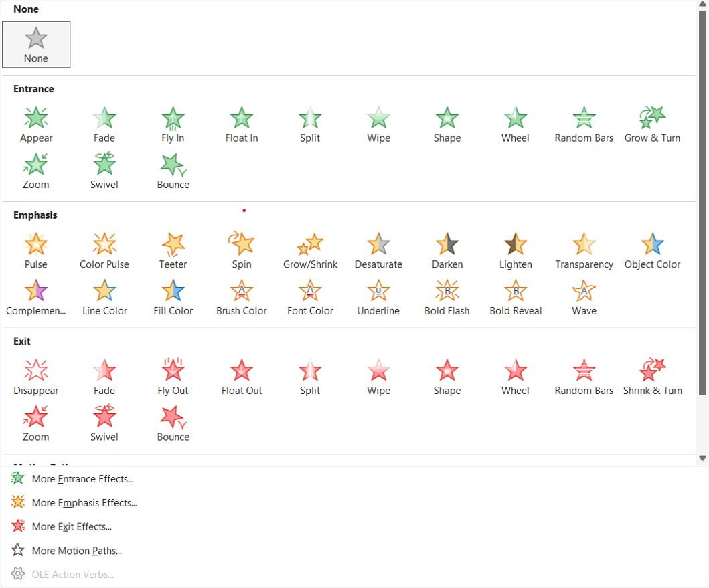Apply the Font Color emphasis effect

coord(310,298)
